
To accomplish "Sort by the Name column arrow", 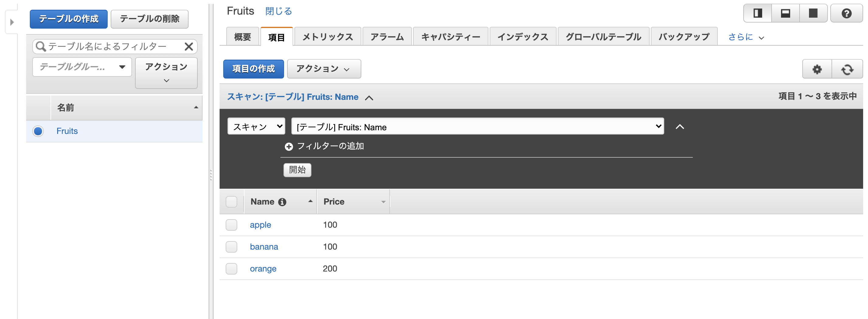I will pos(310,201).
